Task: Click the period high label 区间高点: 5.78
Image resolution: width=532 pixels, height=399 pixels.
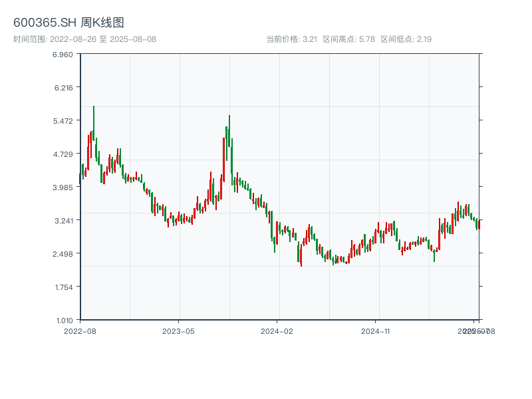Action: (x=348, y=39)
